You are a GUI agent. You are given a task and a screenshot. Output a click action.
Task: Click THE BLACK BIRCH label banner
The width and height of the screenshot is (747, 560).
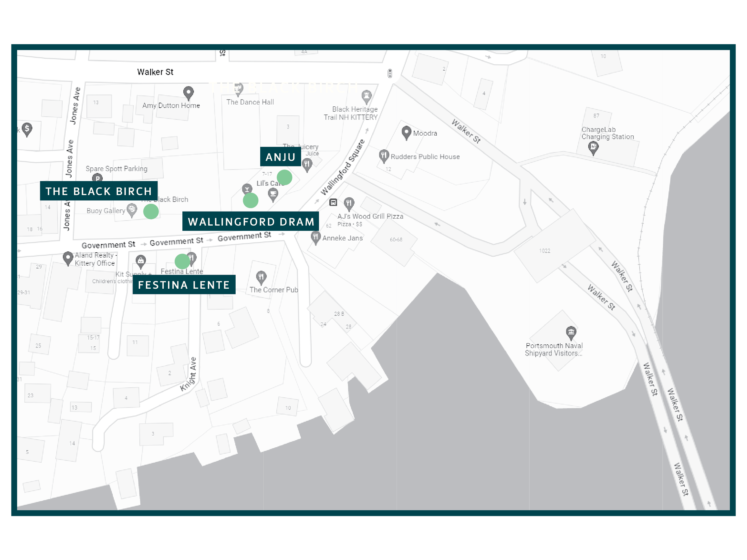tap(99, 191)
